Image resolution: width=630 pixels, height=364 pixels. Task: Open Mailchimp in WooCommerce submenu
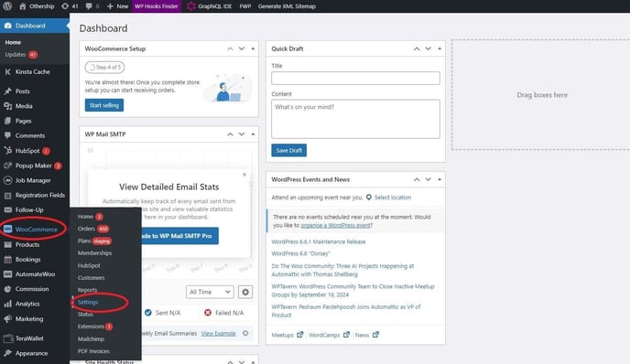91,338
